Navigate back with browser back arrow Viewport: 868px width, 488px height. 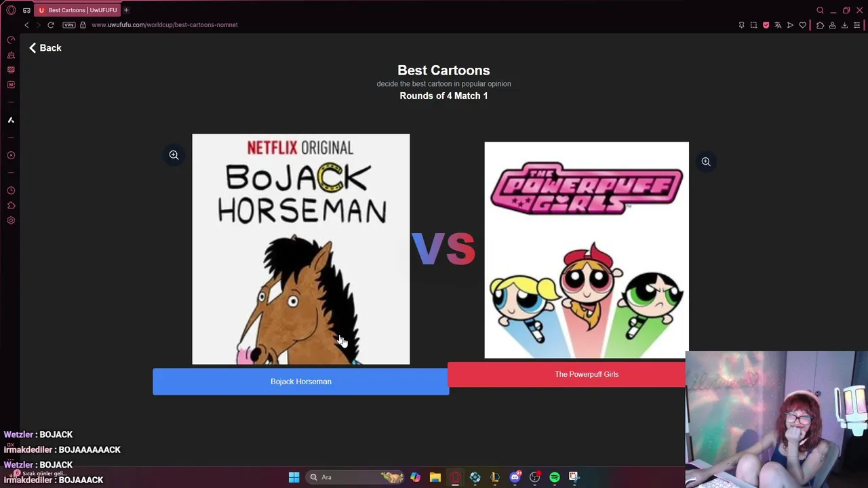tap(26, 25)
